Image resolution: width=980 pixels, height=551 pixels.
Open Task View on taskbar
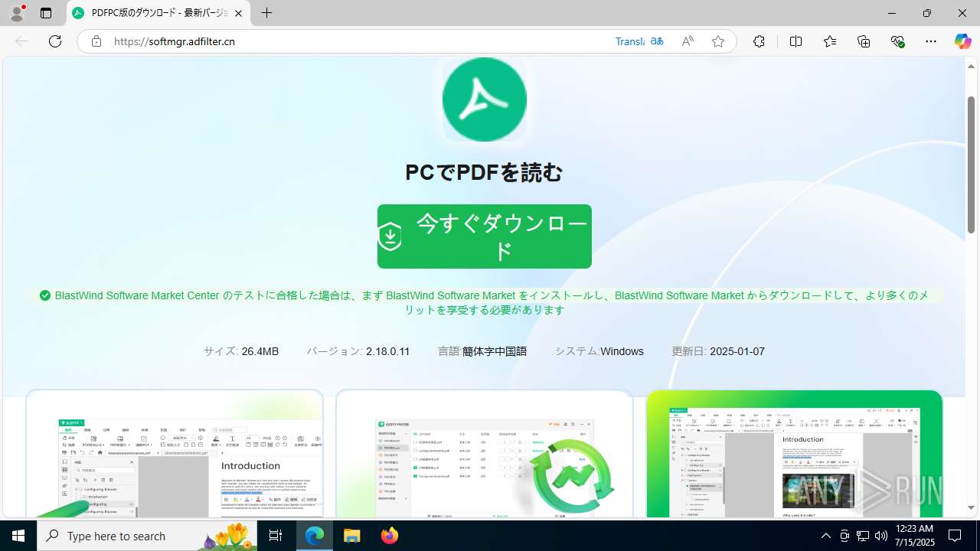coord(276,536)
